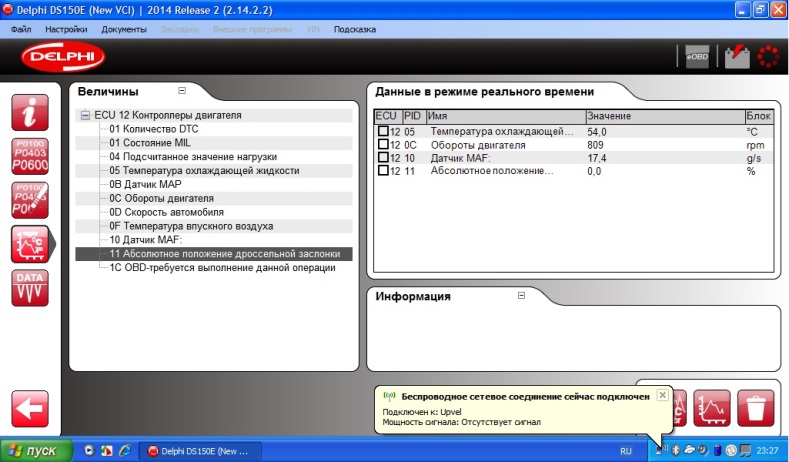Viewport: 789px width, 462px height.
Task: Select 10 Датчик MAF: in tree
Action: [x=146, y=240]
